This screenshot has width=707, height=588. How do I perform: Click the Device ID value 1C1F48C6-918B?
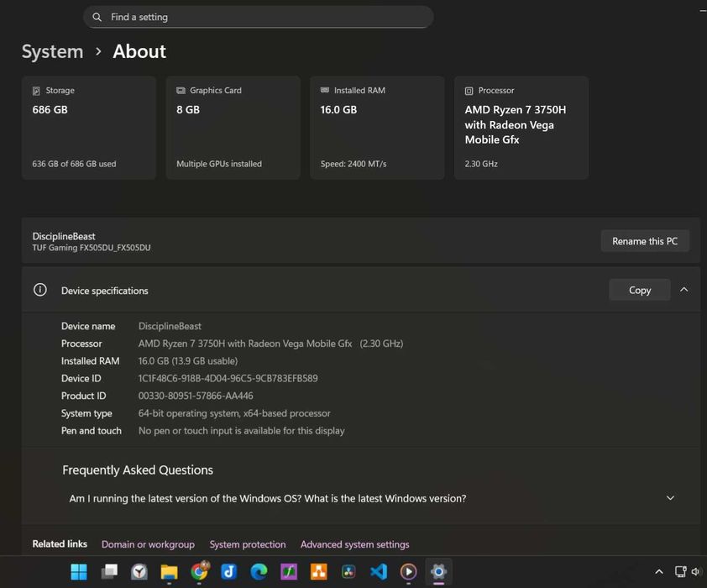click(228, 378)
